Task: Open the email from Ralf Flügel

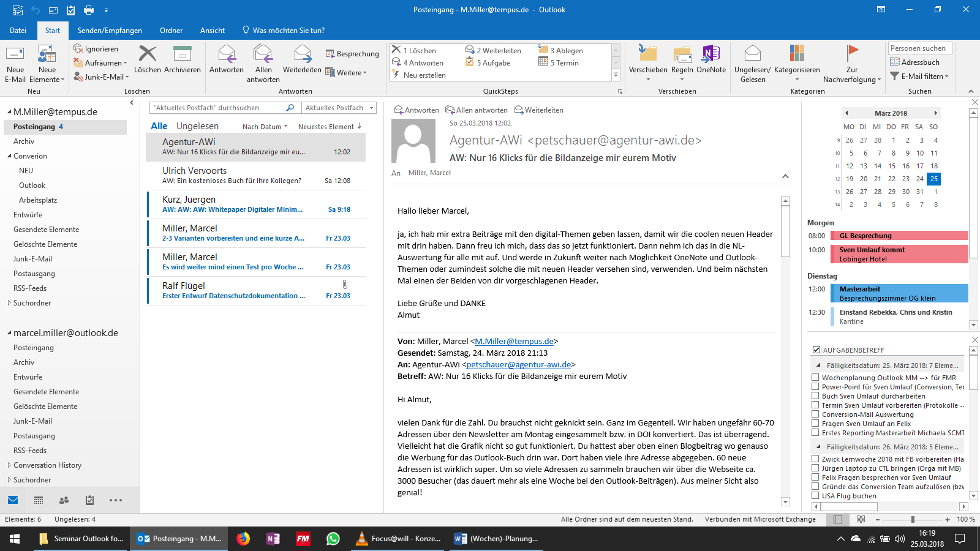Action: [256, 291]
